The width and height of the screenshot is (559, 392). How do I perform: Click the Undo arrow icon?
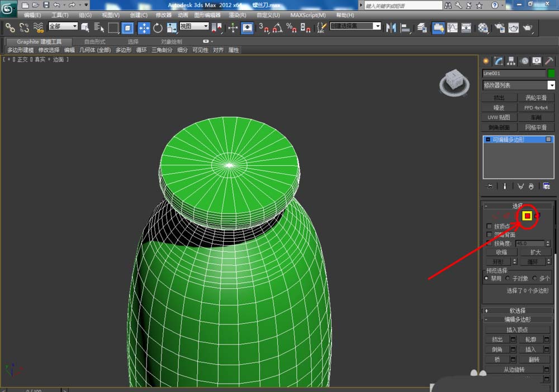[56, 5]
